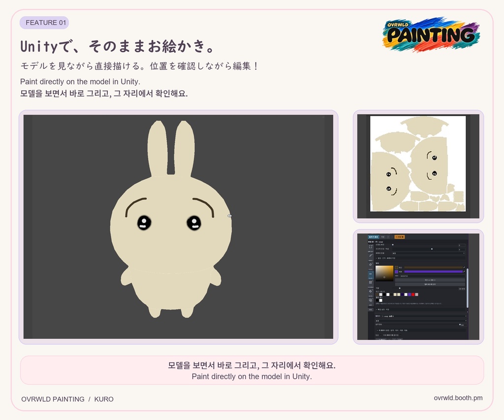This screenshot has width=504, height=420.
Task: Pick the pink swatch at the end of recent colors
Action: point(417,294)
